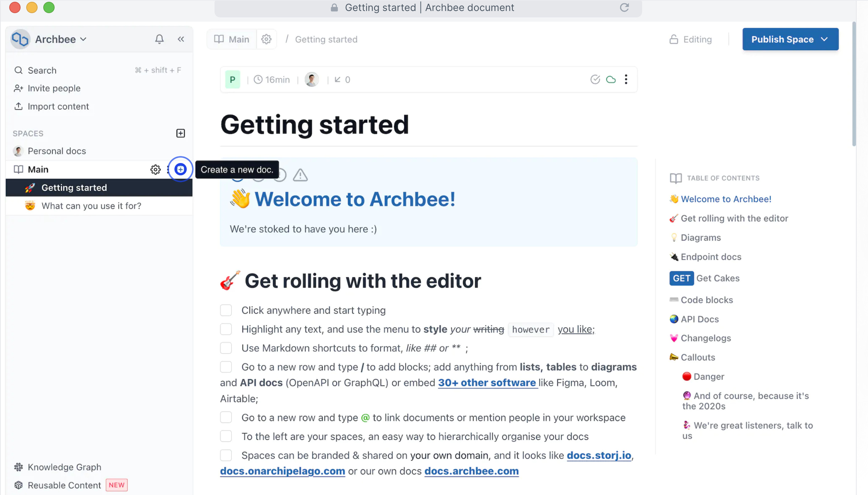Open Personal docs space

point(99,151)
